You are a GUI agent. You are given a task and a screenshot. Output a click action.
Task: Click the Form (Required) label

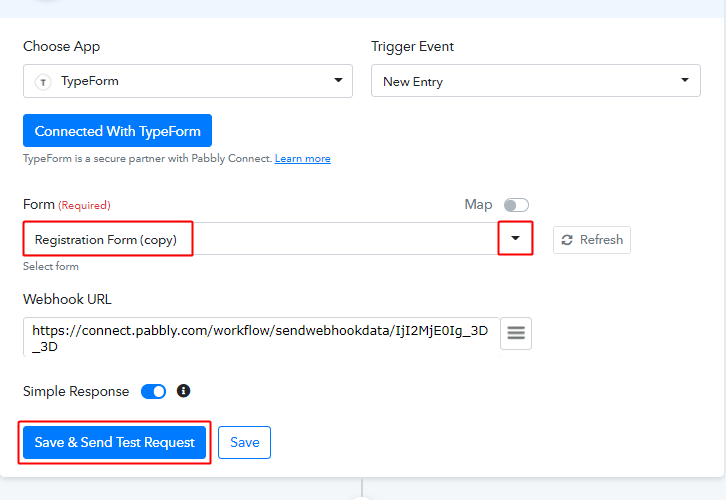pos(67,205)
